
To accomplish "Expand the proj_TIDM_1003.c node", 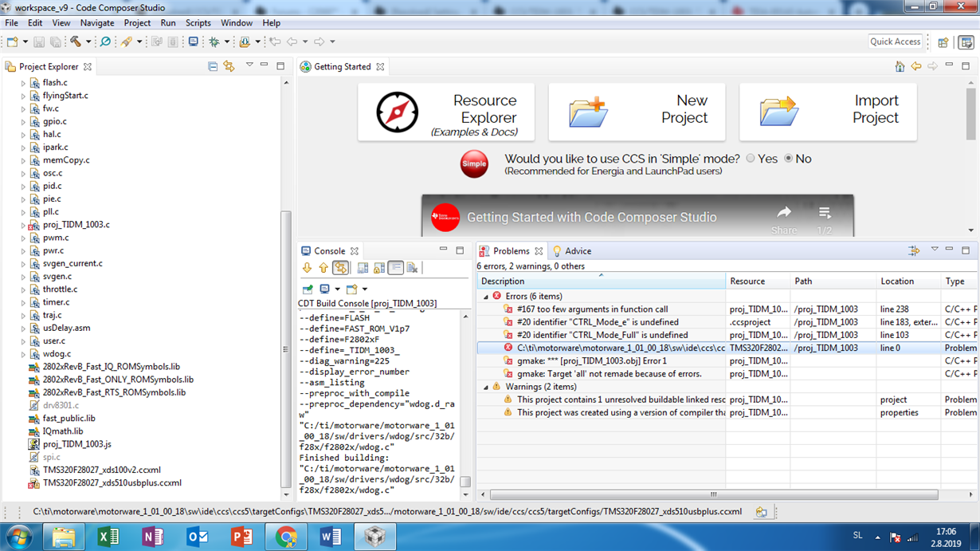I will pyautogui.click(x=23, y=225).
